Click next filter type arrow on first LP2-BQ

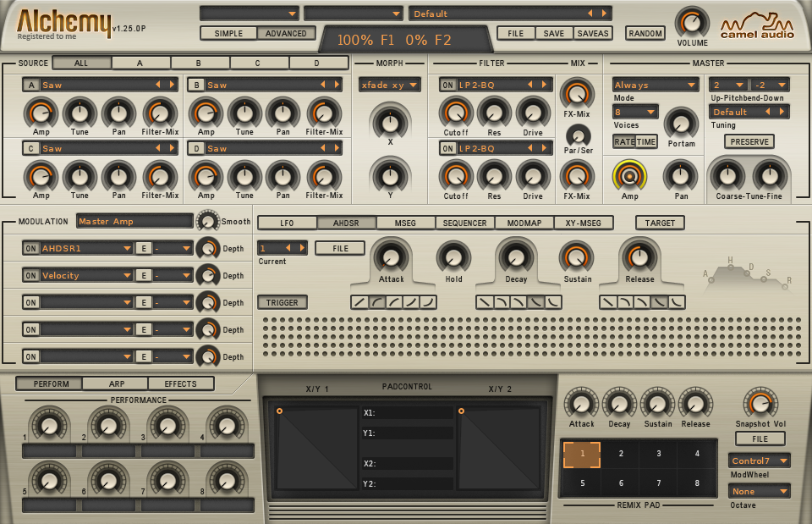[544, 85]
